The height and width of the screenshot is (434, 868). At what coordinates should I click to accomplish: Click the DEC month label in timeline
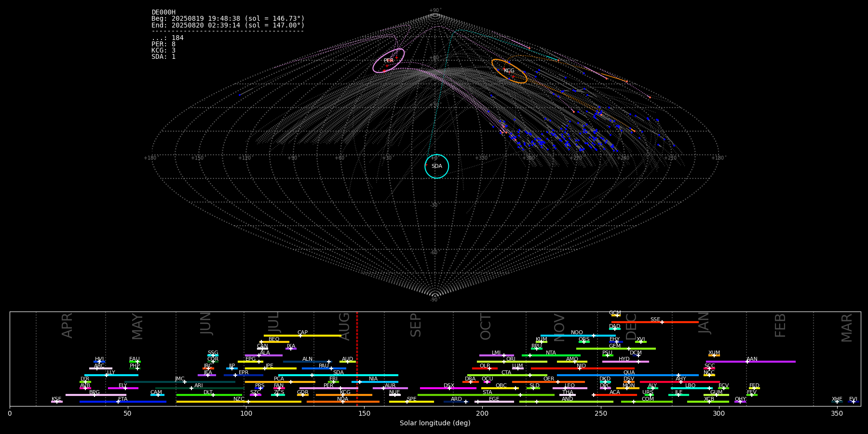click(631, 326)
